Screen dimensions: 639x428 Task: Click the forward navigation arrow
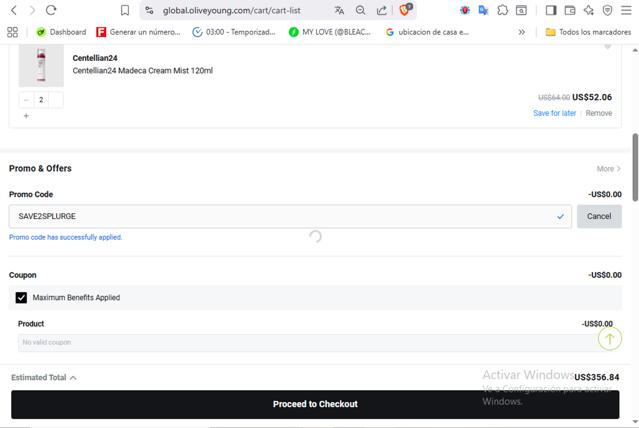[x=32, y=10]
